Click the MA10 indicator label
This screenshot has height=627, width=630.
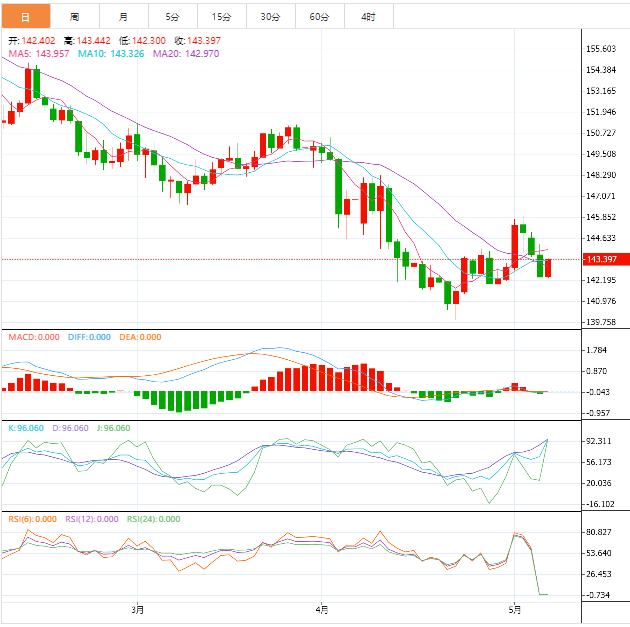[x=110, y=53]
